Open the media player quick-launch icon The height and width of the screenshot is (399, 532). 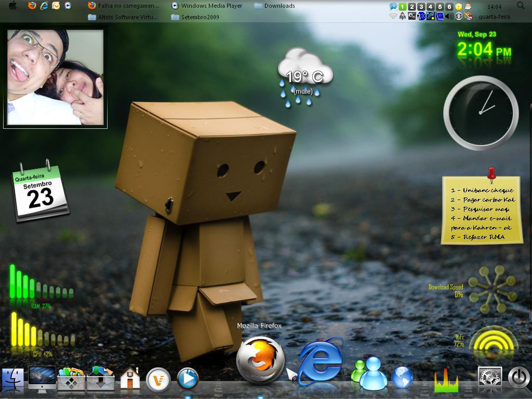coord(68,5)
